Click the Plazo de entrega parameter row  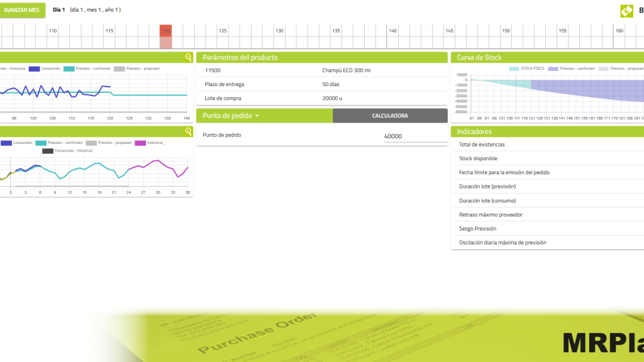click(321, 84)
